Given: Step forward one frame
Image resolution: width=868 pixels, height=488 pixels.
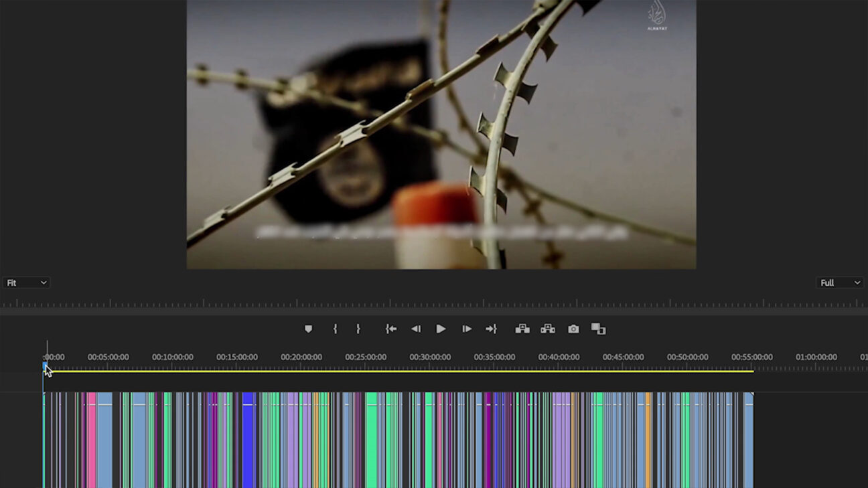Looking at the screenshot, I should (467, 329).
